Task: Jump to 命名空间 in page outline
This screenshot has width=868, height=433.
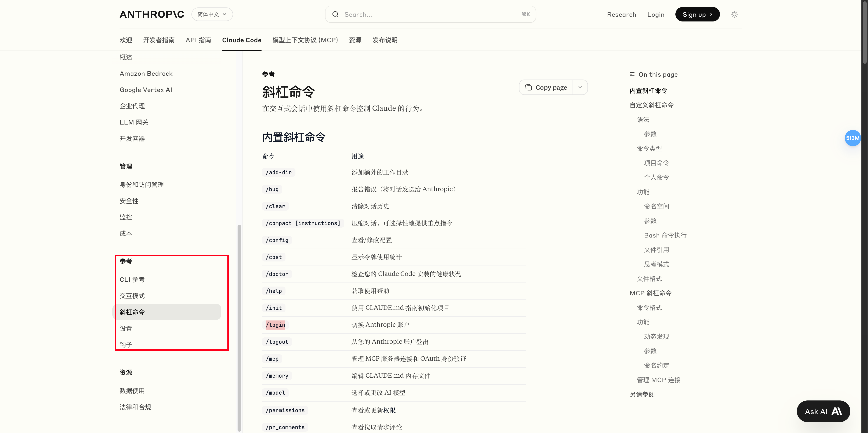Action: (x=656, y=207)
